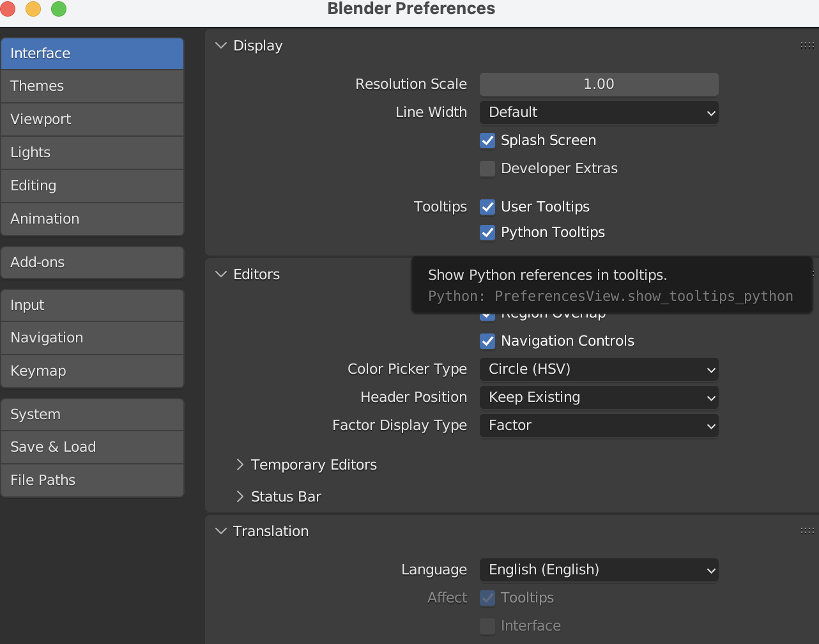Viewport: 819px width, 644px height.
Task: Click the green zoom window button
Action: [x=59, y=9]
